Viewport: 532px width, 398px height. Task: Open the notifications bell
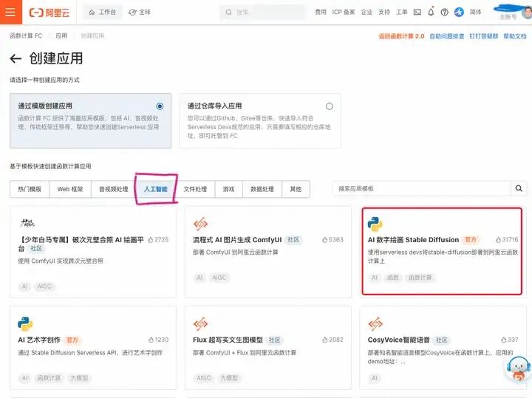431,12
